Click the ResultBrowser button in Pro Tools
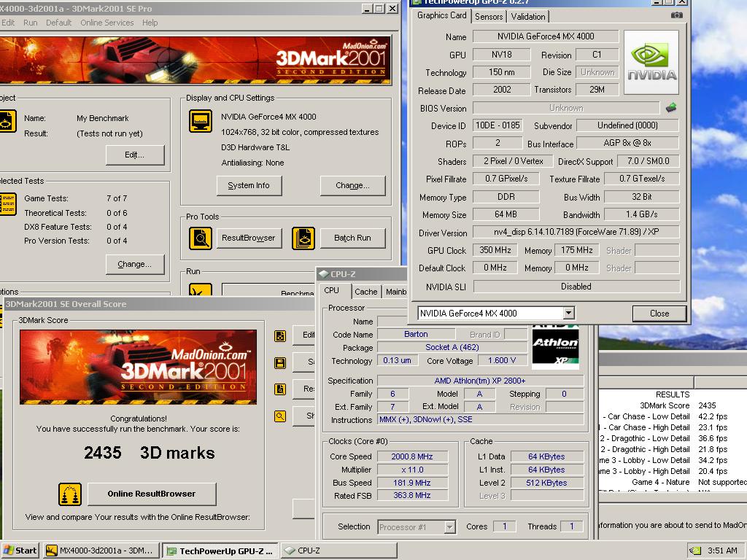Image resolution: width=747 pixels, height=560 pixels. [249, 238]
